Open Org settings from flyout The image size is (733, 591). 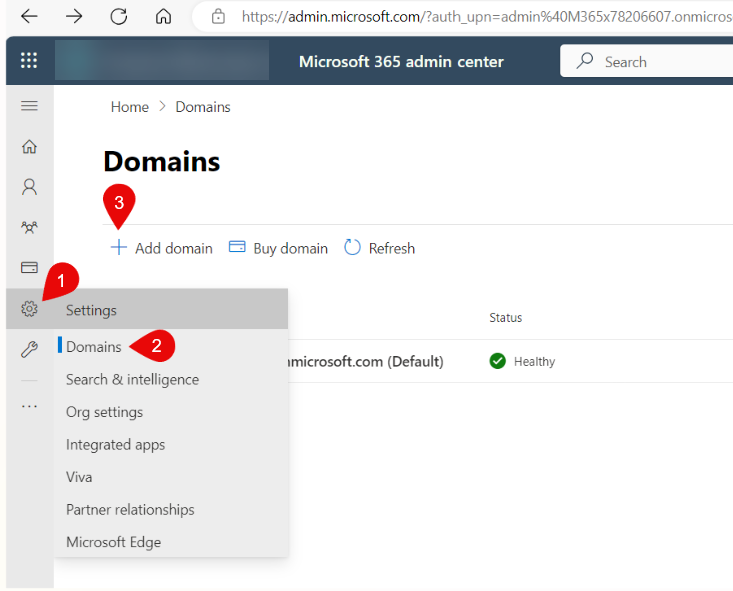pyautogui.click(x=104, y=412)
